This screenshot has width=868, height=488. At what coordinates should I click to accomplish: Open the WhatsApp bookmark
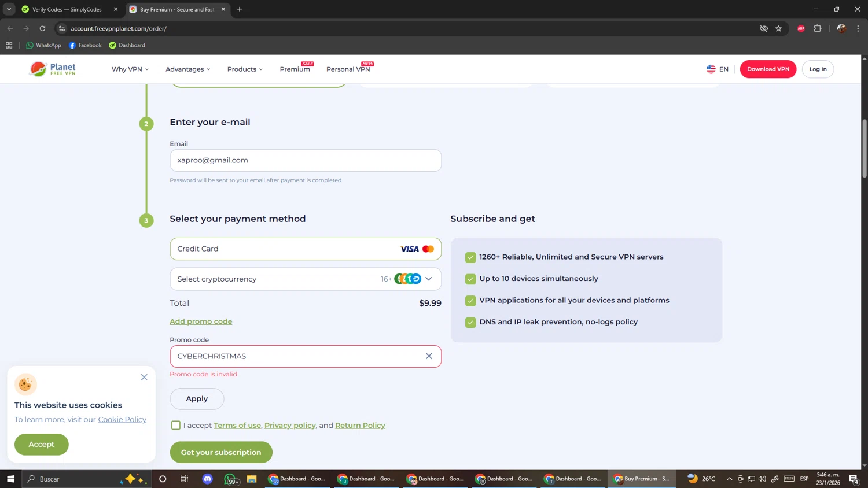point(43,45)
